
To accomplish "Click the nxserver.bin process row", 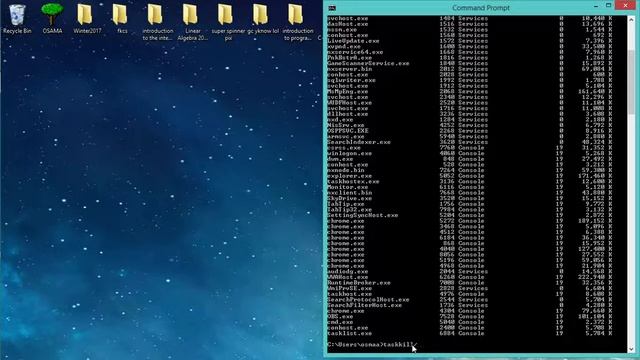I will coord(469,69).
